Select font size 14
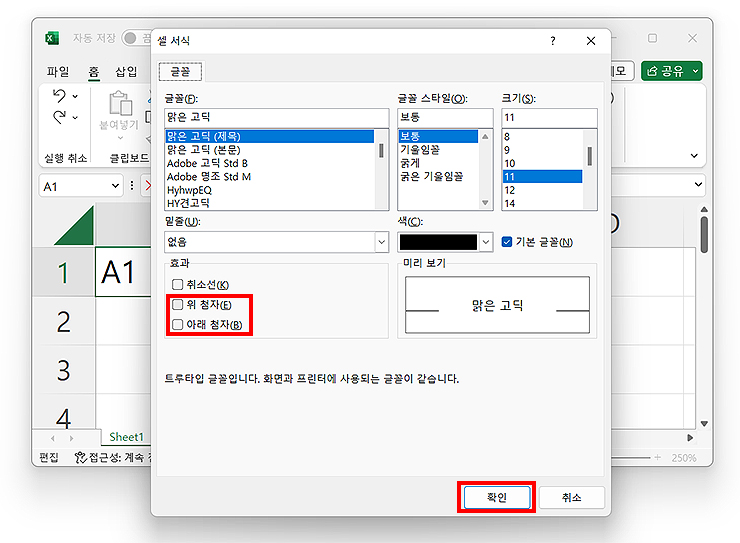The width and height of the screenshot is (740, 543). click(x=543, y=203)
